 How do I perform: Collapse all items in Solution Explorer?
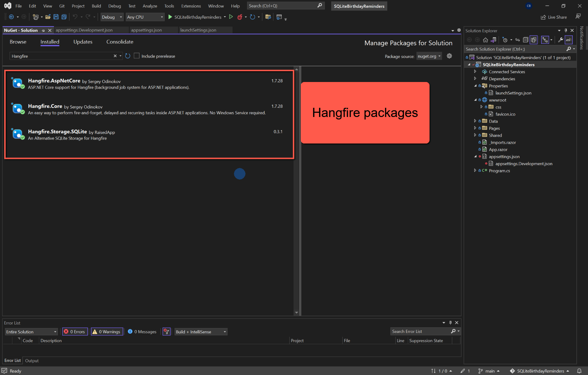click(x=525, y=40)
